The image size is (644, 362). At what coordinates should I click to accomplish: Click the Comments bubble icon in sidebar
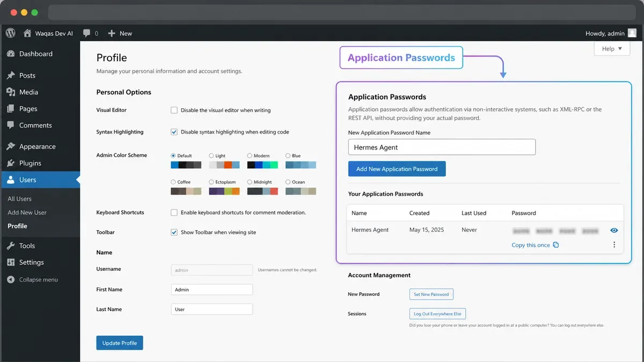point(11,125)
